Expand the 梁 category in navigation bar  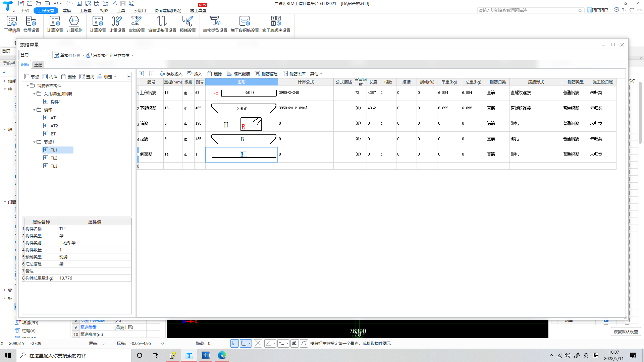(5, 290)
